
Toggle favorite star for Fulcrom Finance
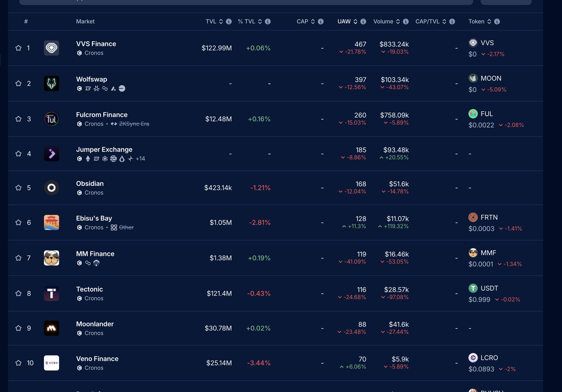(x=18, y=119)
